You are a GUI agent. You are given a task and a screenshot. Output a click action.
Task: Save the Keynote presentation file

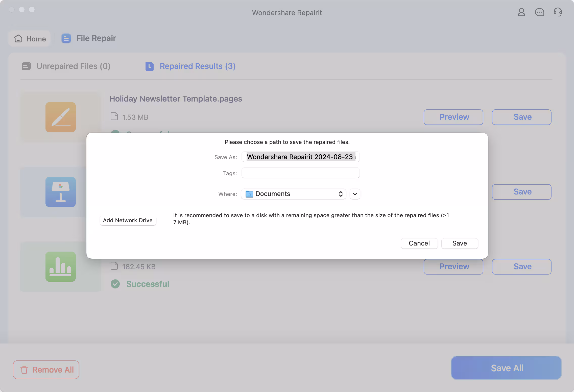522,192
